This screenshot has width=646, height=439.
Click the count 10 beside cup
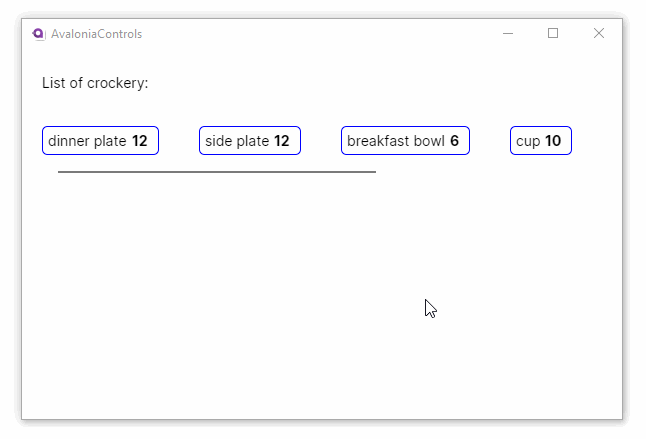(x=553, y=141)
